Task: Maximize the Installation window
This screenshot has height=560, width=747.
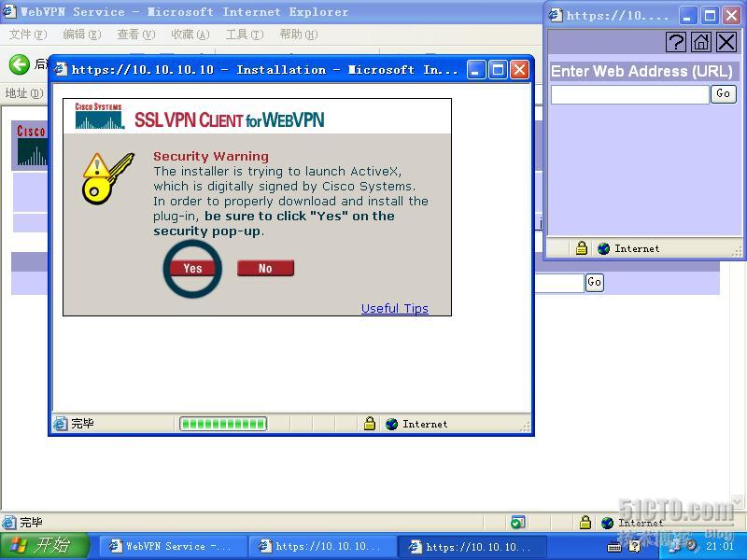Action: pyautogui.click(x=498, y=70)
